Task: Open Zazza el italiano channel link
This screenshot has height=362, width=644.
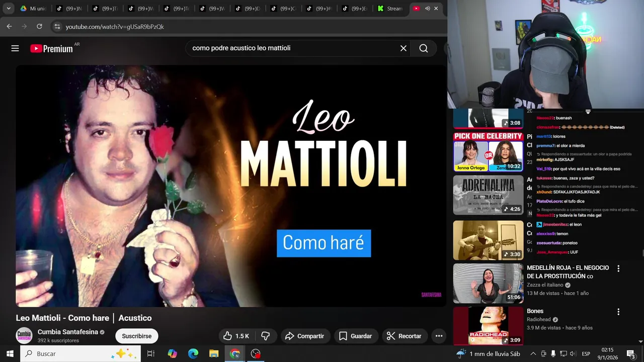Action: coord(546,285)
